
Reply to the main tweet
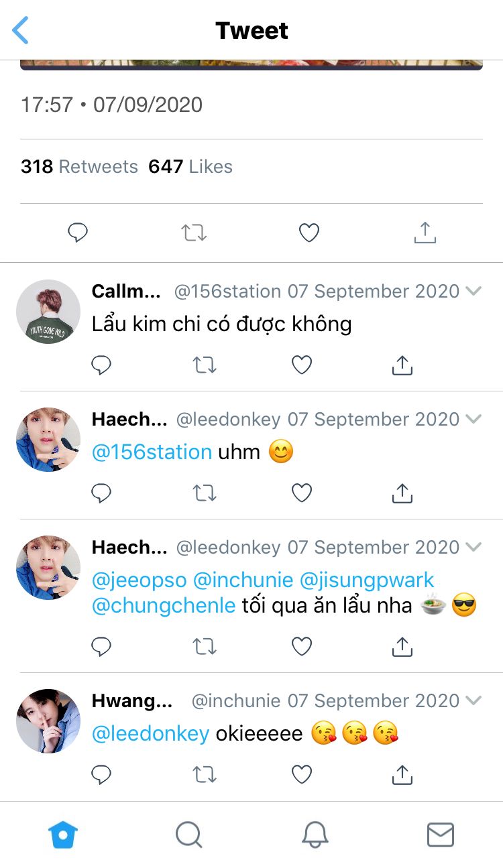78,233
